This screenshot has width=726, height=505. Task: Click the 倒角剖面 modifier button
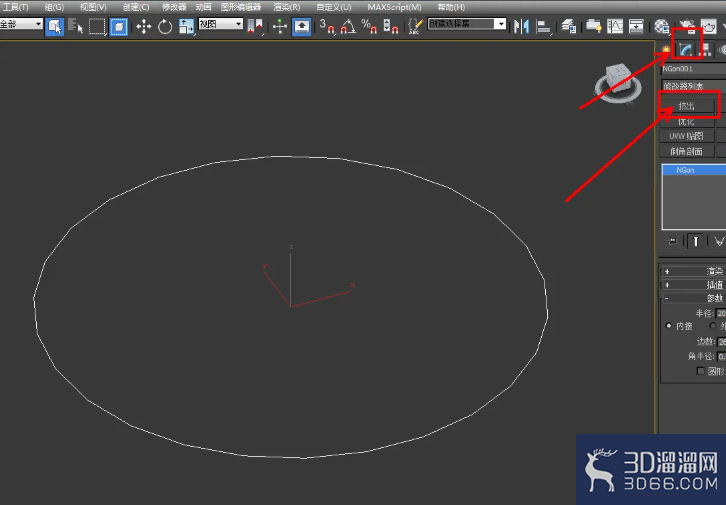(x=687, y=151)
